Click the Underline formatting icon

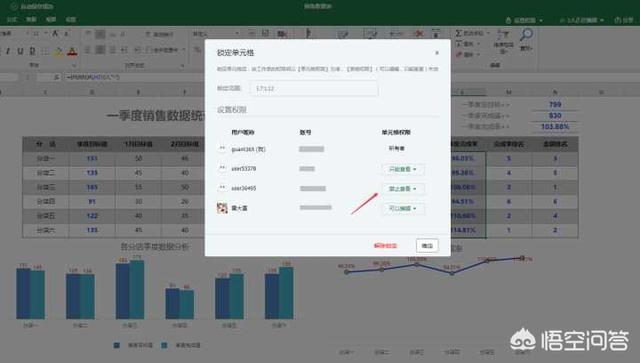click(20, 51)
